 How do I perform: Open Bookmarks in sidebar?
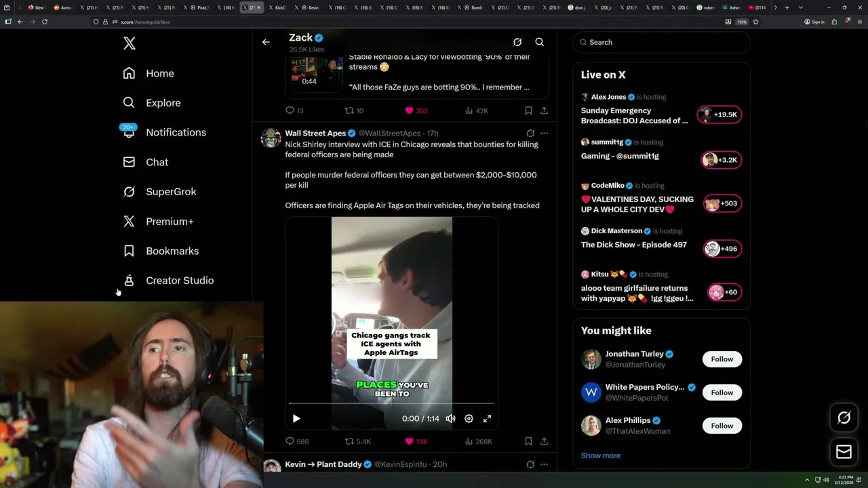161,251
